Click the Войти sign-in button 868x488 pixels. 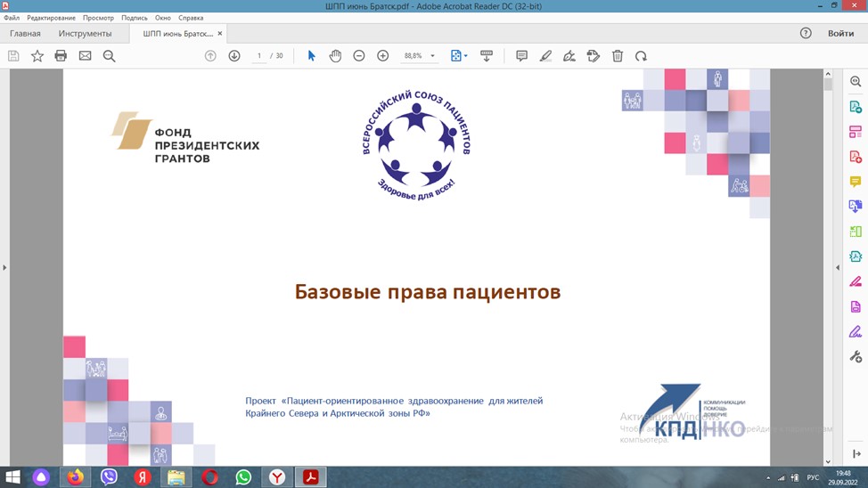point(840,34)
